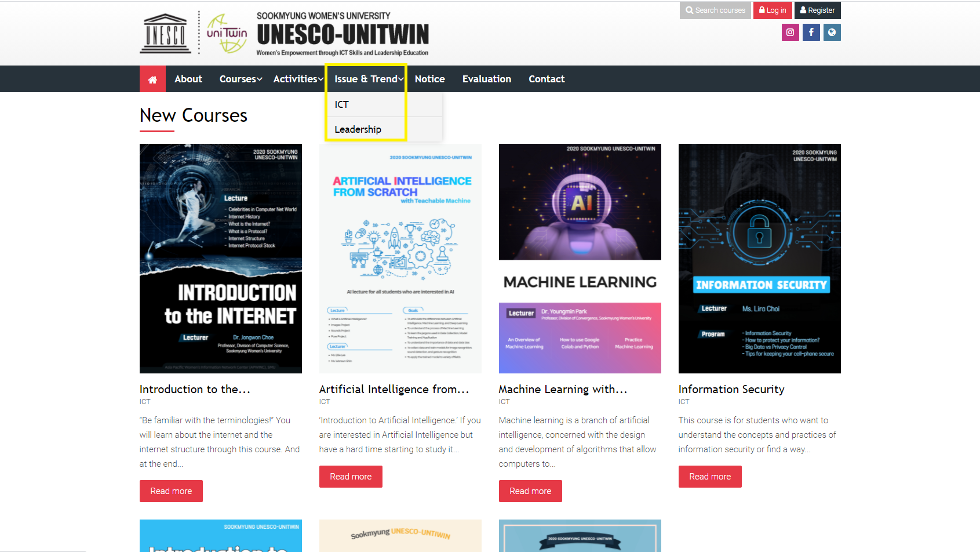
Task: Open the Facebook social icon
Action: tap(811, 32)
